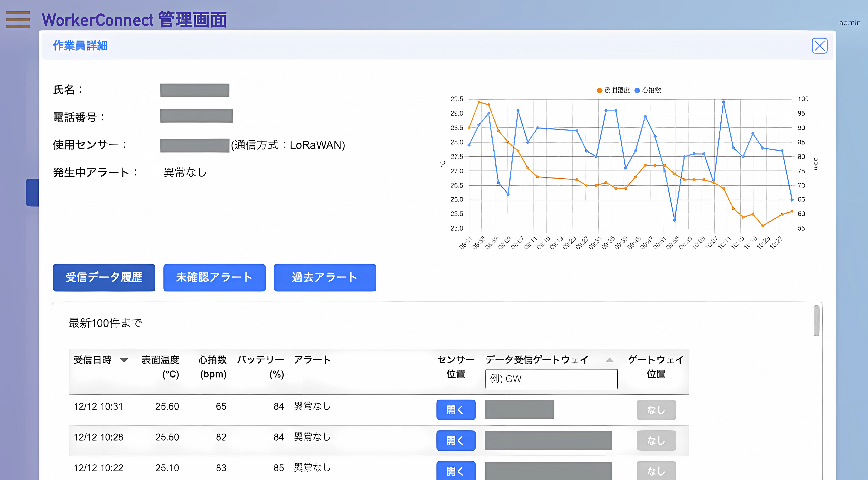This screenshot has height=480, width=868.
Task: Toggle the blue 心拍数 legend marker
Action: click(x=637, y=90)
